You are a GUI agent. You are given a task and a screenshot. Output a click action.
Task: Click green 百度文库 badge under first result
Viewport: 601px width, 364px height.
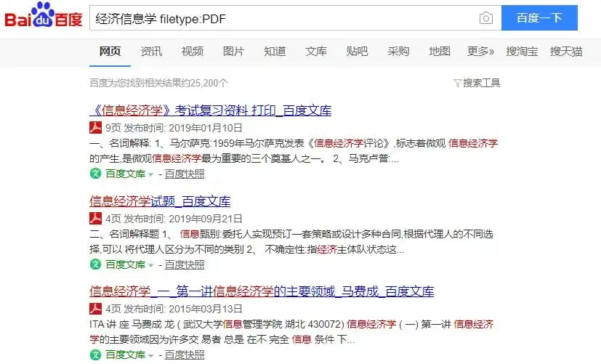(x=95, y=174)
